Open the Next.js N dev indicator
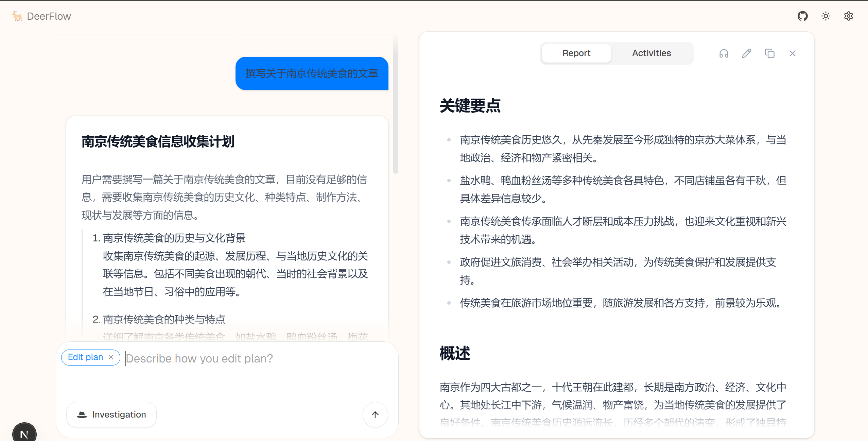868x441 pixels. click(x=24, y=434)
